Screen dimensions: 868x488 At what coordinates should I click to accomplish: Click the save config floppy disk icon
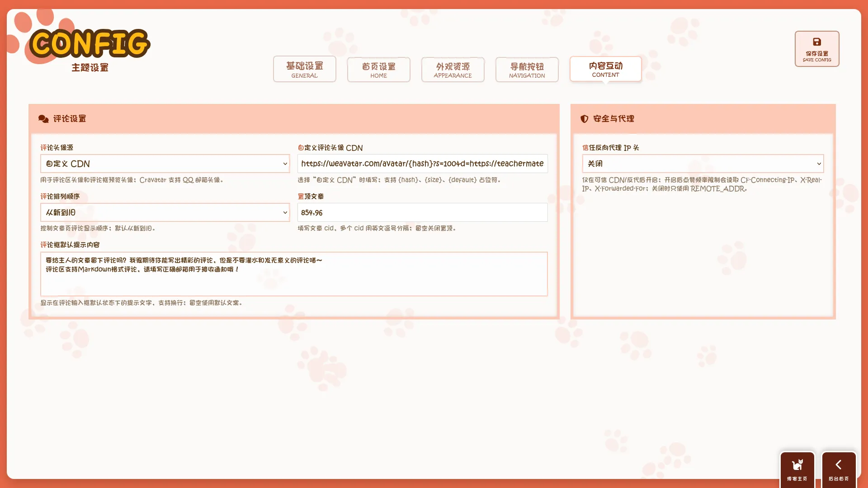point(817,42)
